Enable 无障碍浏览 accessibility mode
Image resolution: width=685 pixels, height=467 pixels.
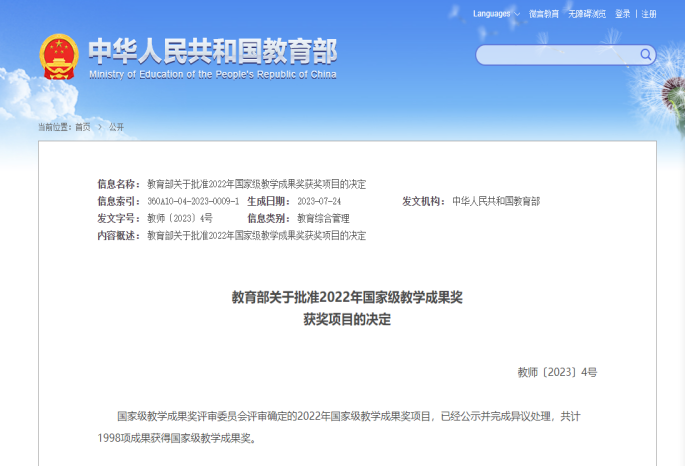pyautogui.click(x=587, y=14)
